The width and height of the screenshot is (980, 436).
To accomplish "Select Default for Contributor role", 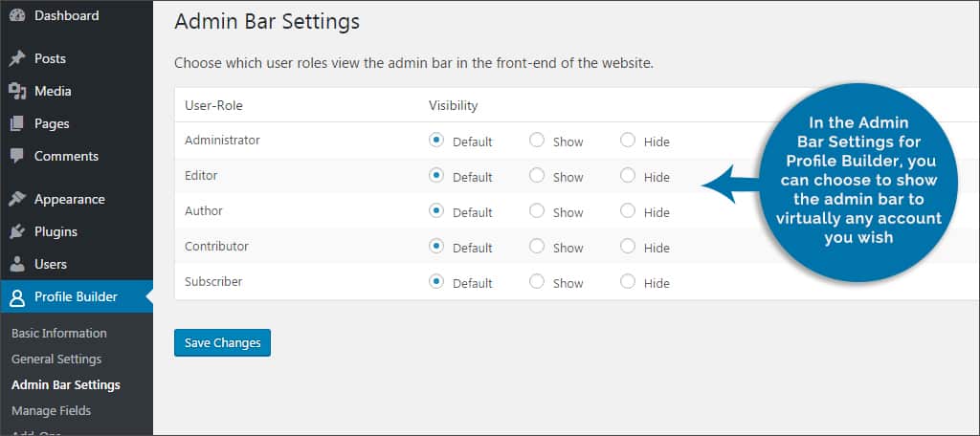I will pos(436,246).
